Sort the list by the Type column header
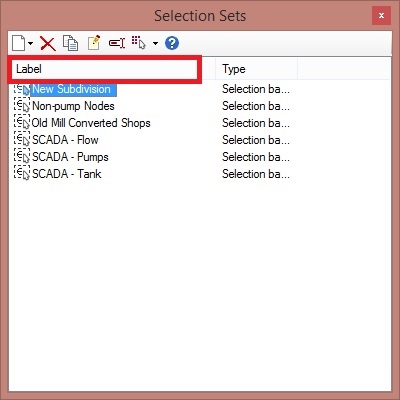400x400 pixels. coord(256,69)
